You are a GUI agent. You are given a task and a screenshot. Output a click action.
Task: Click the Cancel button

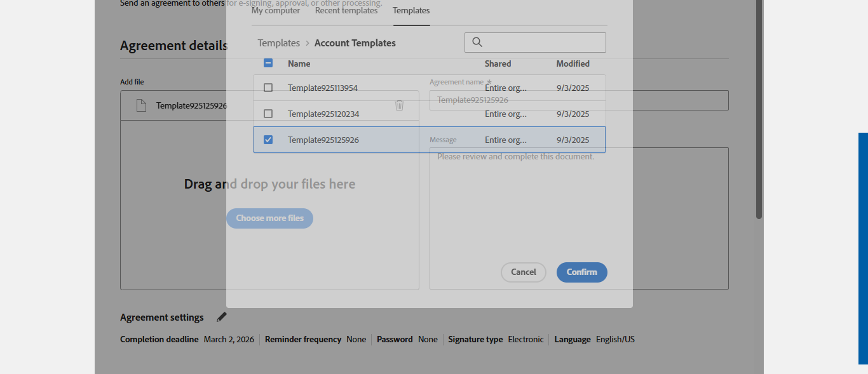(524, 272)
